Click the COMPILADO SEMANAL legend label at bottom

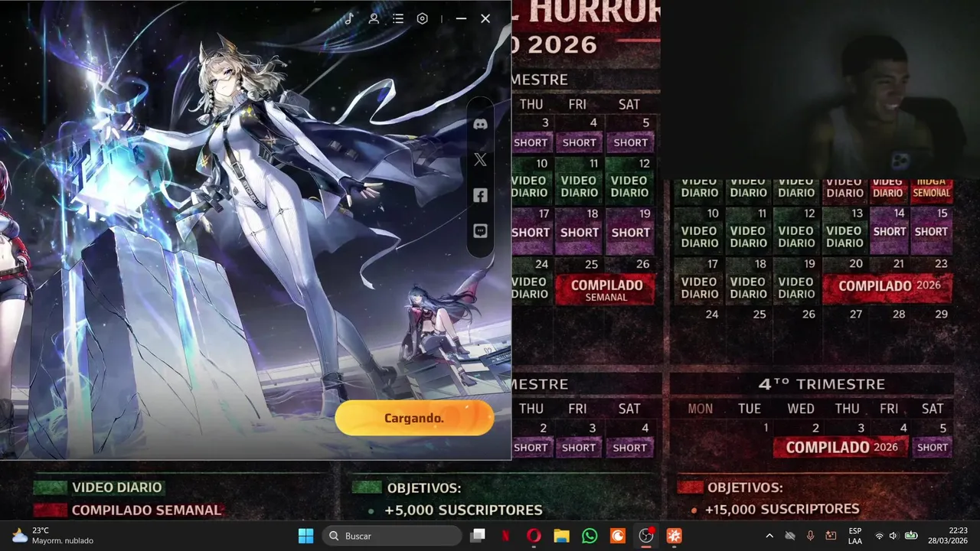[146, 510]
